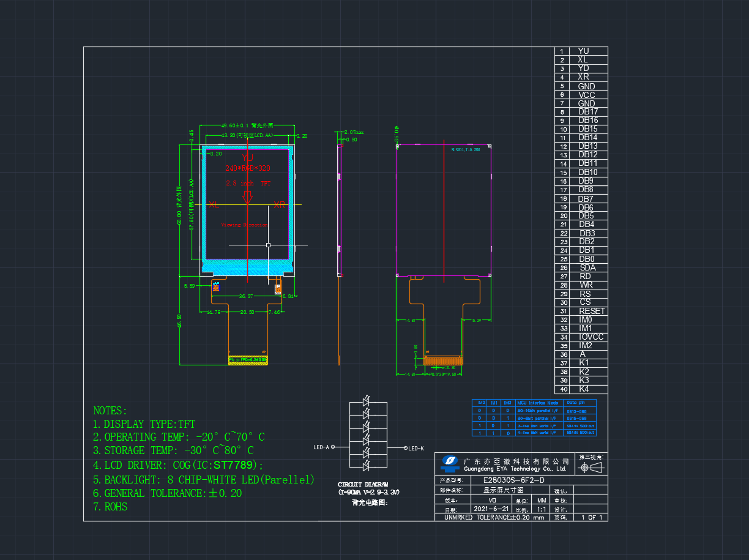The height and width of the screenshot is (560, 749).
Task: Select note 2 OPERATING TEMP line
Action: [x=179, y=438]
